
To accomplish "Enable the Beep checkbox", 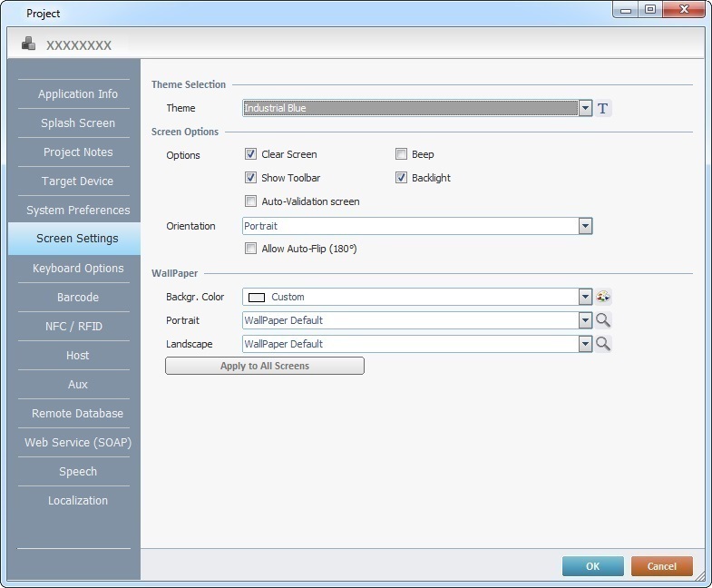I will tap(401, 154).
